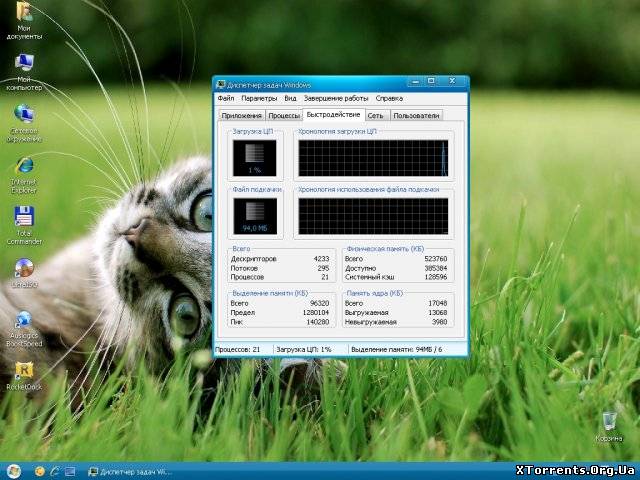Viewport: 640px width, 480px height.
Task: Open the Windows Start button
Action: click(x=13, y=470)
